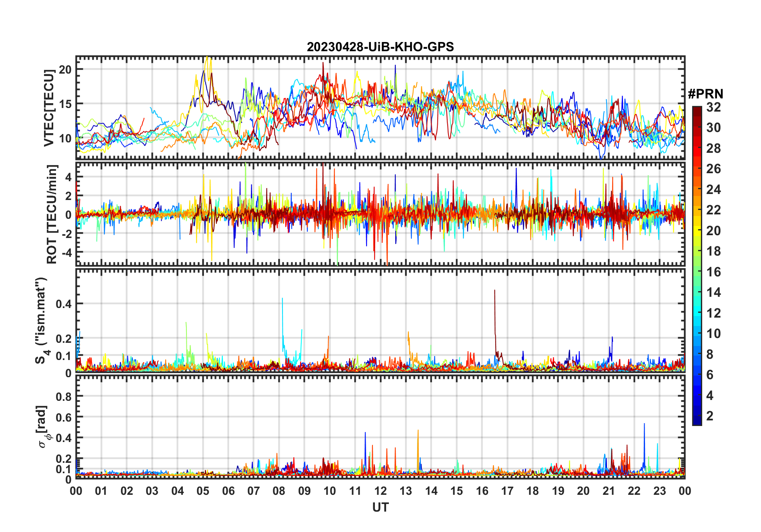Select the "UT" x-axis label
This screenshot has height=532, width=761.
pyautogui.click(x=380, y=507)
